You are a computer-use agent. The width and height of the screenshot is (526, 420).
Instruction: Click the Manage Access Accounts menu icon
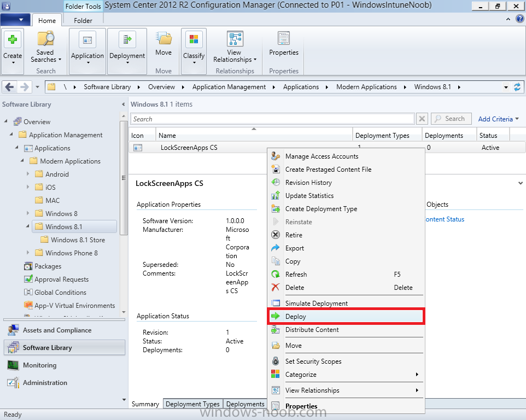(276, 156)
